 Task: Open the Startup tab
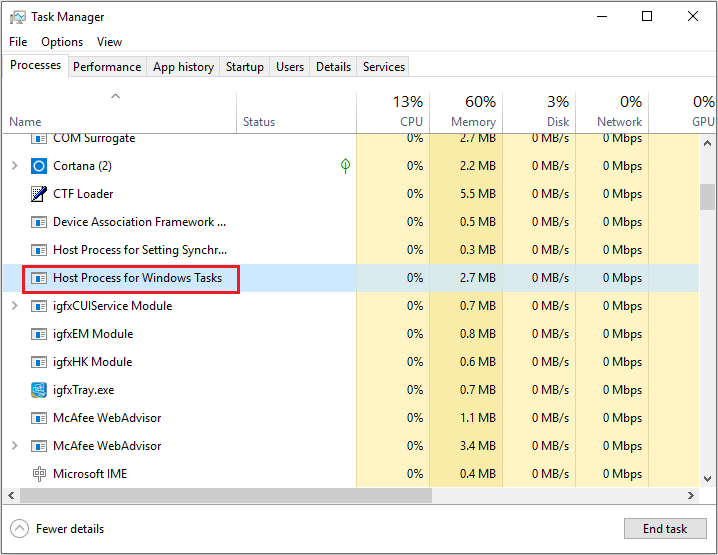(245, 67)
